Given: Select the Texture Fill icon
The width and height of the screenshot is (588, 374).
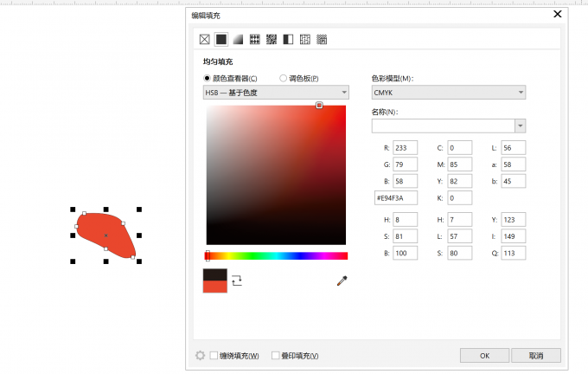Looking at the screenshot, I should point(305,40).
